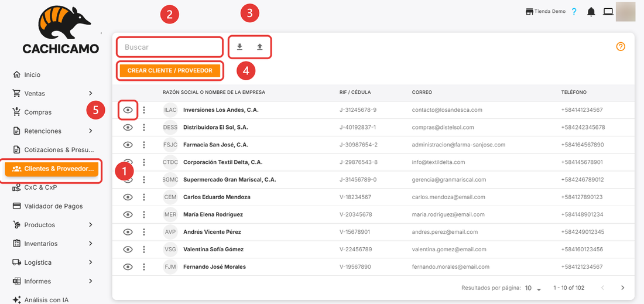This screenshot has width=644, height=304.
Task: Go to the next page of results
Action: (623, 288)
